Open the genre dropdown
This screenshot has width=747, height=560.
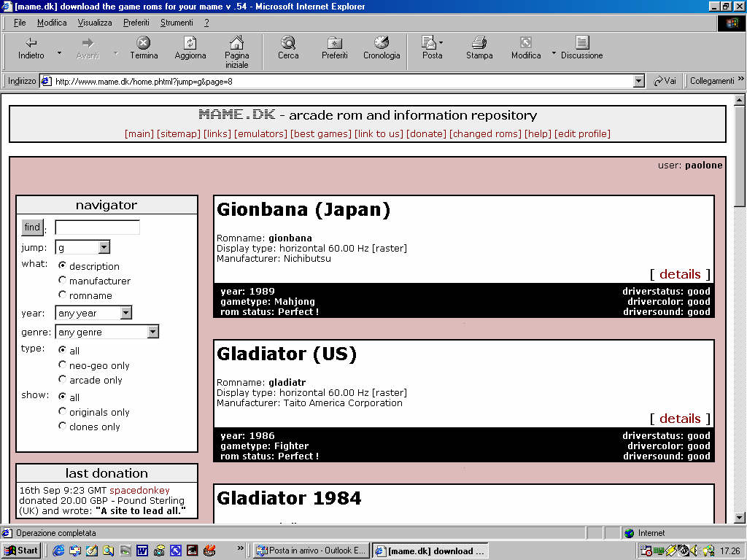pos(152,332)
